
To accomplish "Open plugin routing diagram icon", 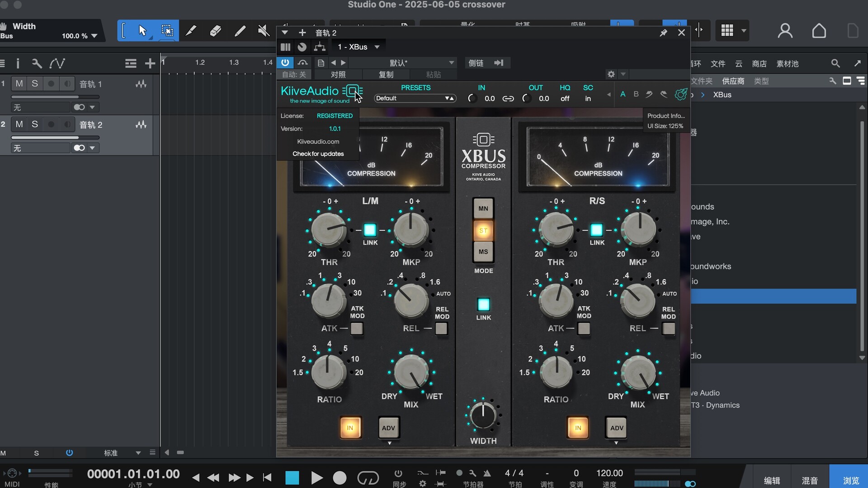I will coord(320,47).
